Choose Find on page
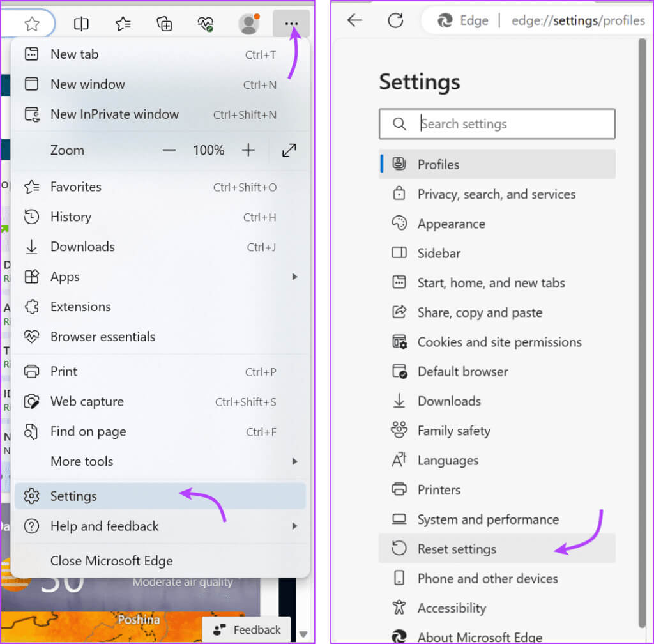The height and width of the screenshot is (644, 654). pyautogui.click(x=160, y=432)
